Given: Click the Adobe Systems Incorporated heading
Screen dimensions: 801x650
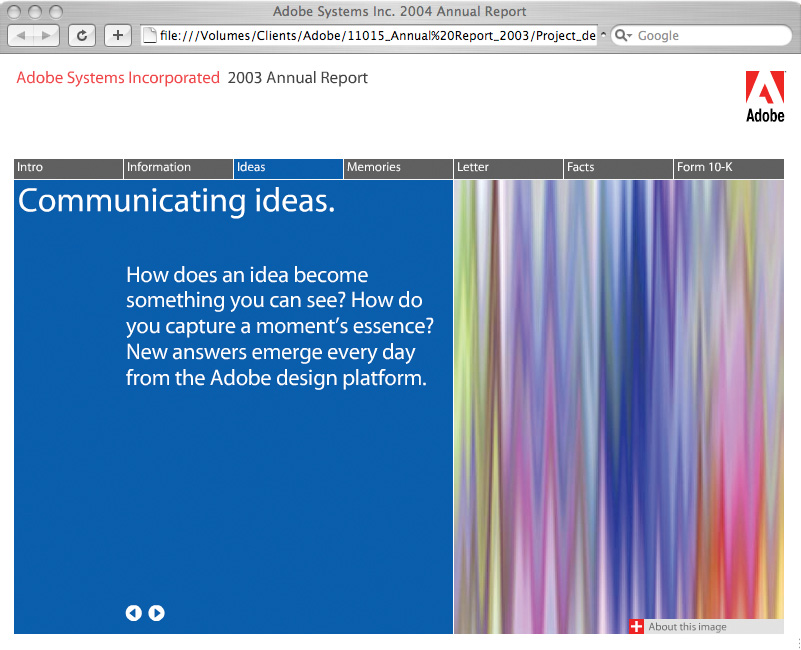Looking at the screenshot, I should pyautogui.click(x=118, y=78).
